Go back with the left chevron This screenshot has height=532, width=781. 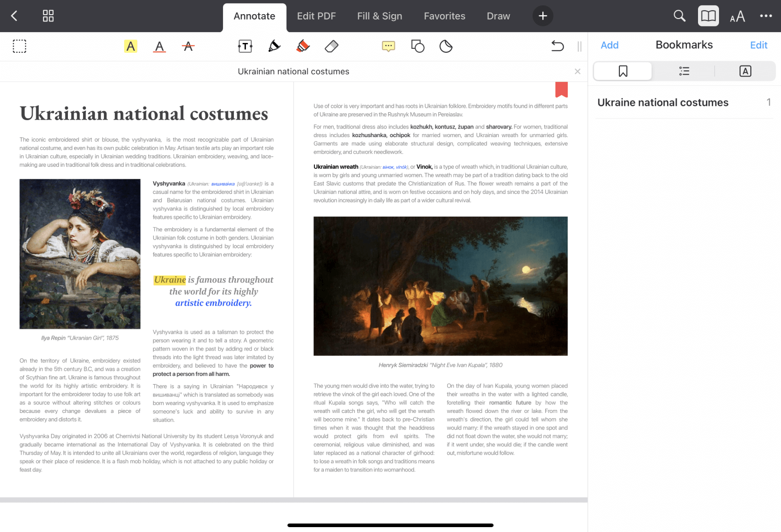[14, 16]
